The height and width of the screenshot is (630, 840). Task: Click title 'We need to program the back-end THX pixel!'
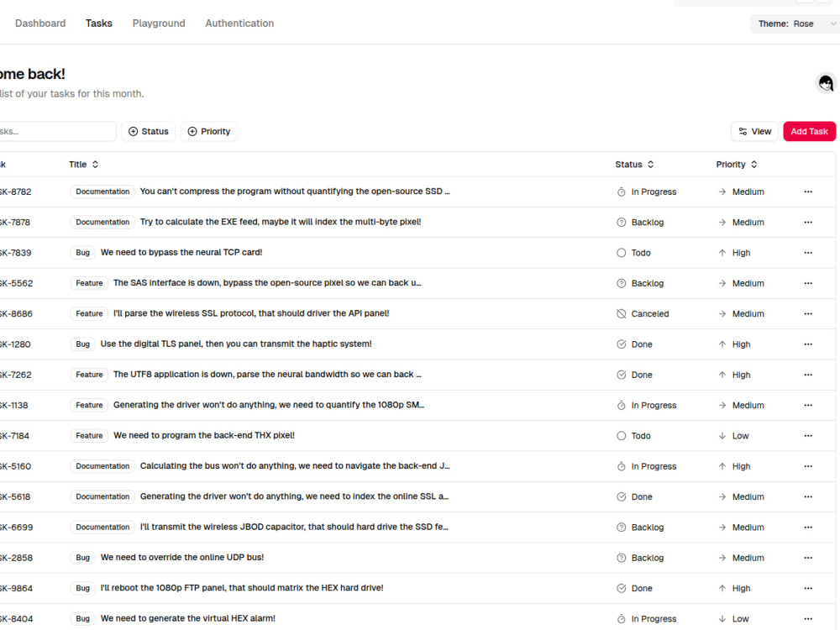click(x=204, y=435)
